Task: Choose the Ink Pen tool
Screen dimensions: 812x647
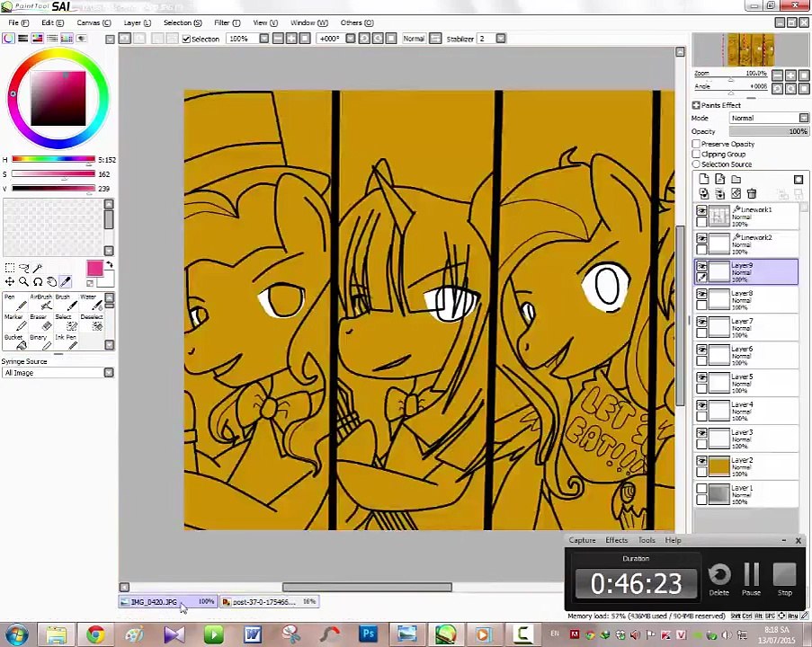Action: (x=67, y=342)
